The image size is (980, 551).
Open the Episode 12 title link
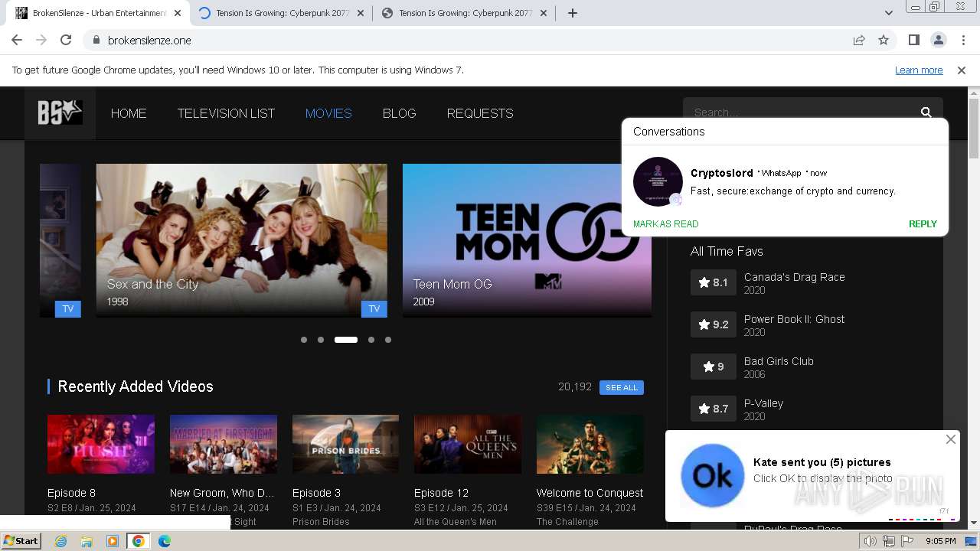point(441,493)
